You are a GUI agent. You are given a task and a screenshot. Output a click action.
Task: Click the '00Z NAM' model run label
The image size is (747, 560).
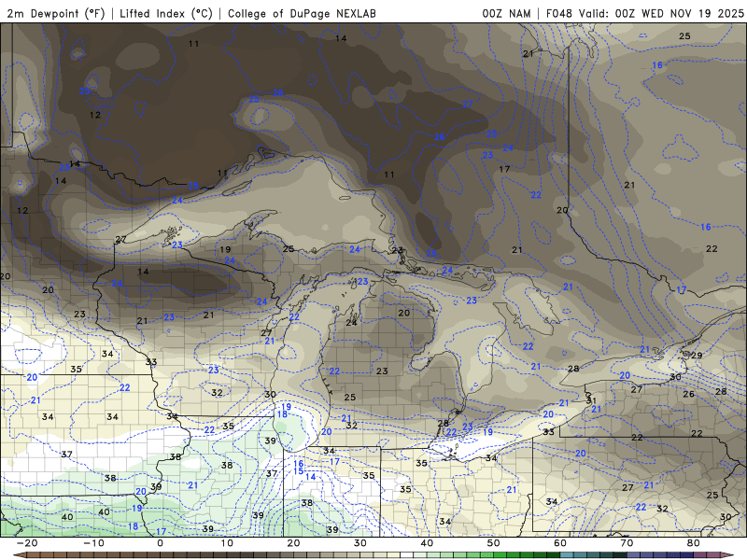tap(506, 13)
